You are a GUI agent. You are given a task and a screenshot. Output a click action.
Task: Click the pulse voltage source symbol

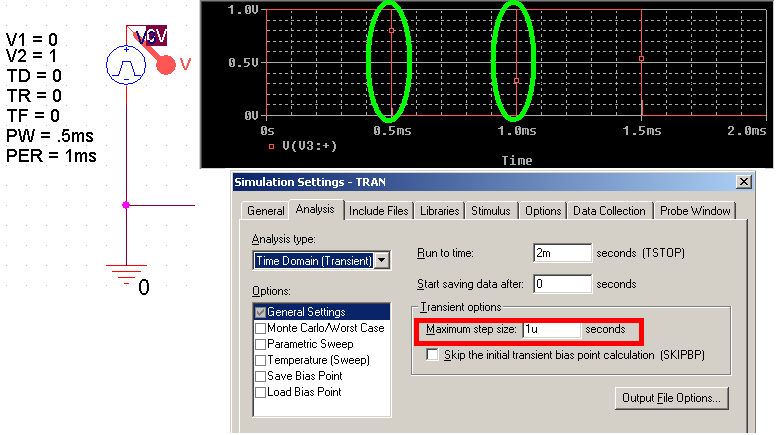pos(126,66)
